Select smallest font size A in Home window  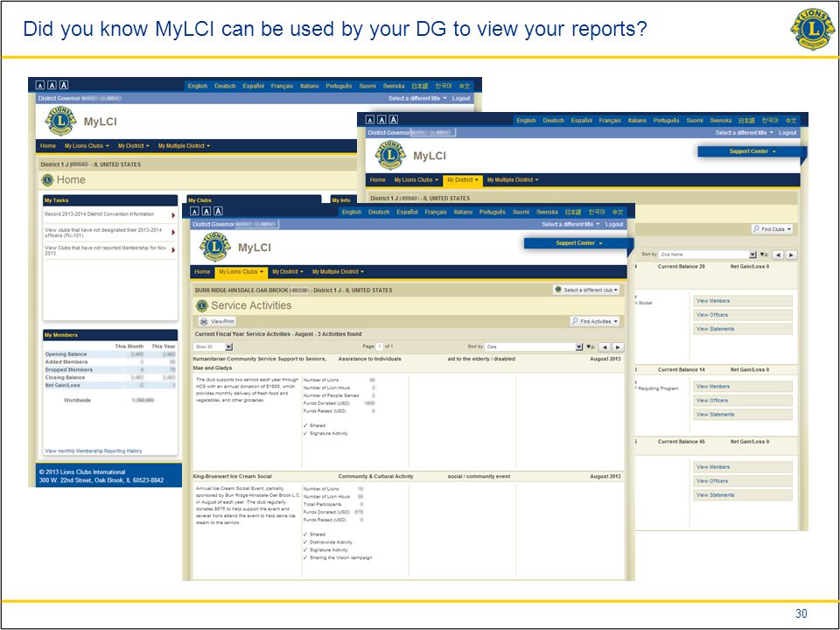tap(40, 85)
